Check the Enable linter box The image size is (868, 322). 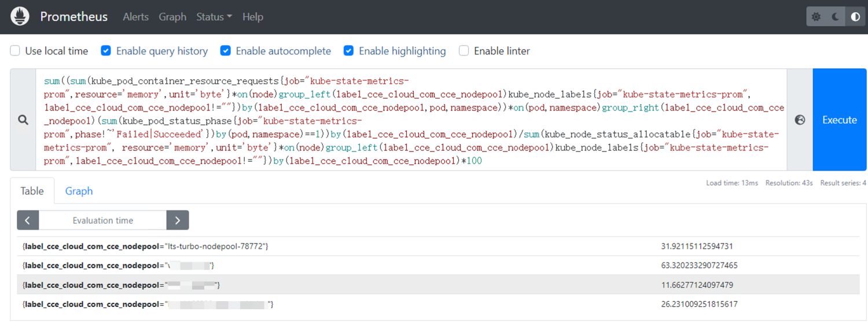tap(464, 51)
